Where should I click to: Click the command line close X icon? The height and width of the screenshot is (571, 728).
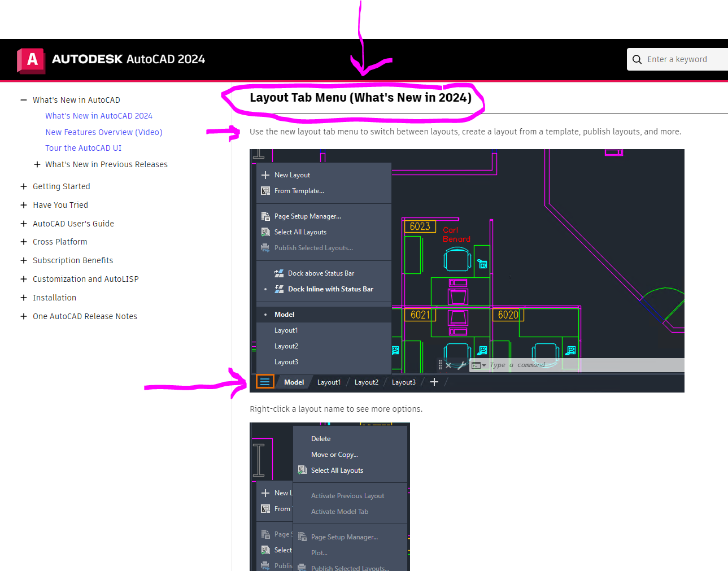tap(448, 365)
